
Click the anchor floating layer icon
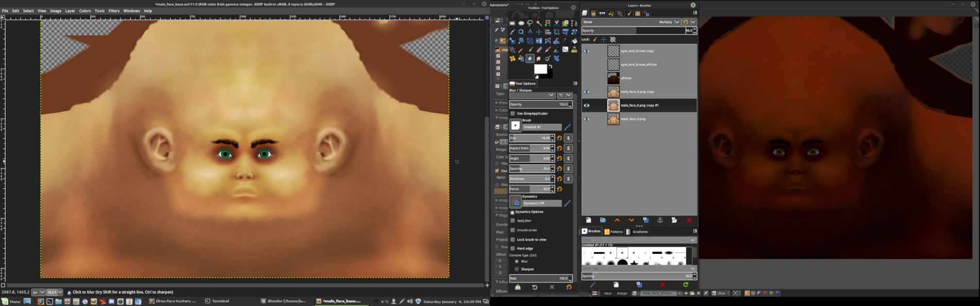click(x=659, y=220)
